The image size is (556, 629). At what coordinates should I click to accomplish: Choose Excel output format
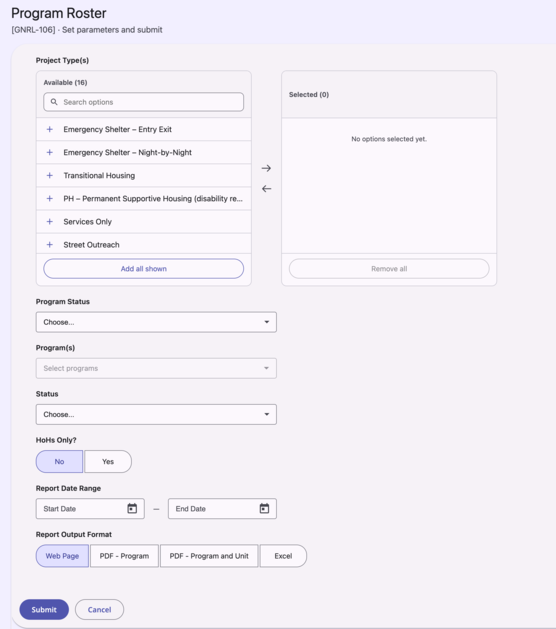[283, 556]
